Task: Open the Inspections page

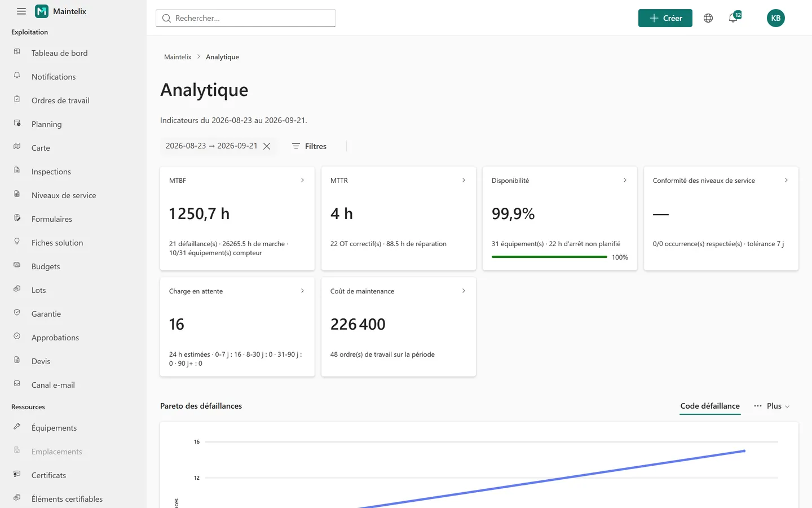Action: pyautogui.click(x=51, y=172)
